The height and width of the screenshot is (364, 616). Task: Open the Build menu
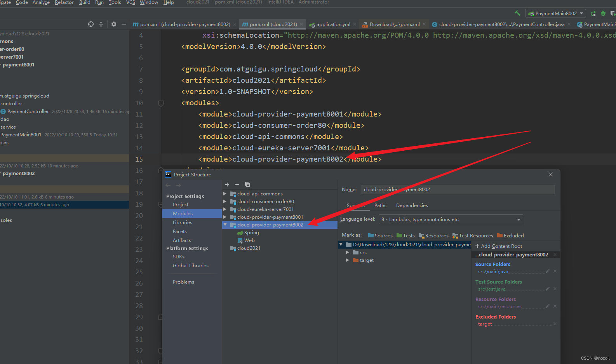(85, 2)
